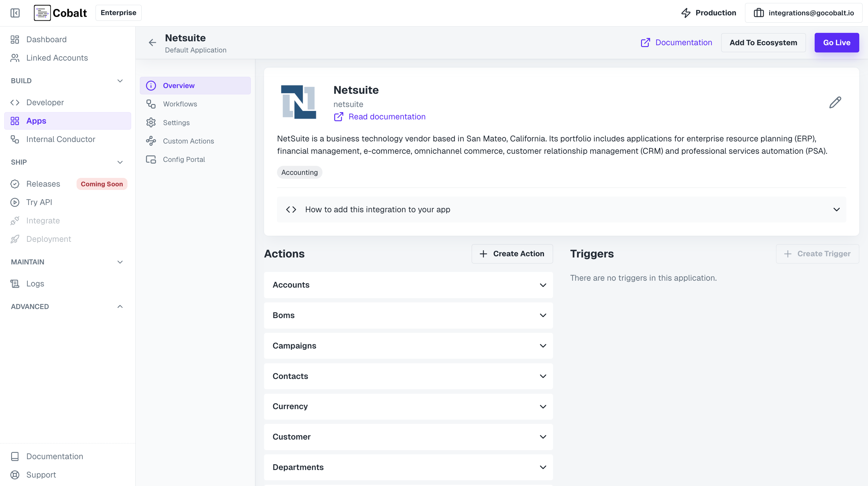Screen dimensions: 868x486
Task: Select Linked Accounts in the sidebar
Action: pos(57,58)
